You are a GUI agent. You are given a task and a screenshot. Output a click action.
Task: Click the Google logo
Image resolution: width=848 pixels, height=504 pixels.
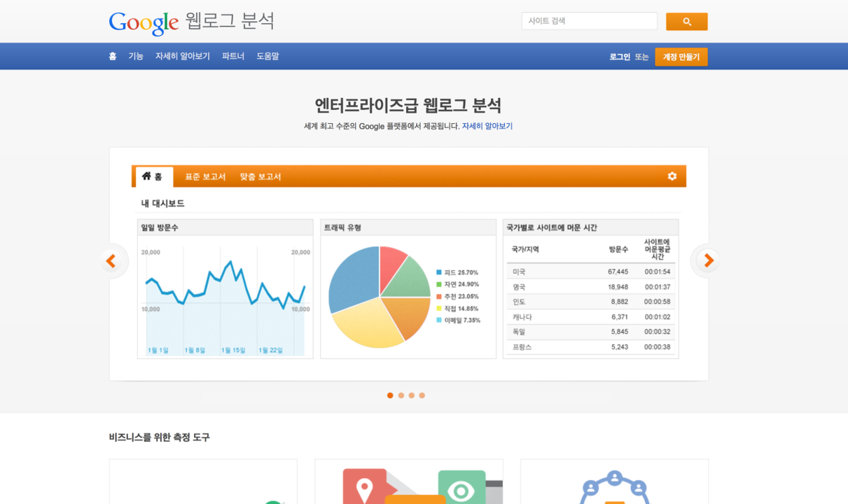tap(144, 23)
